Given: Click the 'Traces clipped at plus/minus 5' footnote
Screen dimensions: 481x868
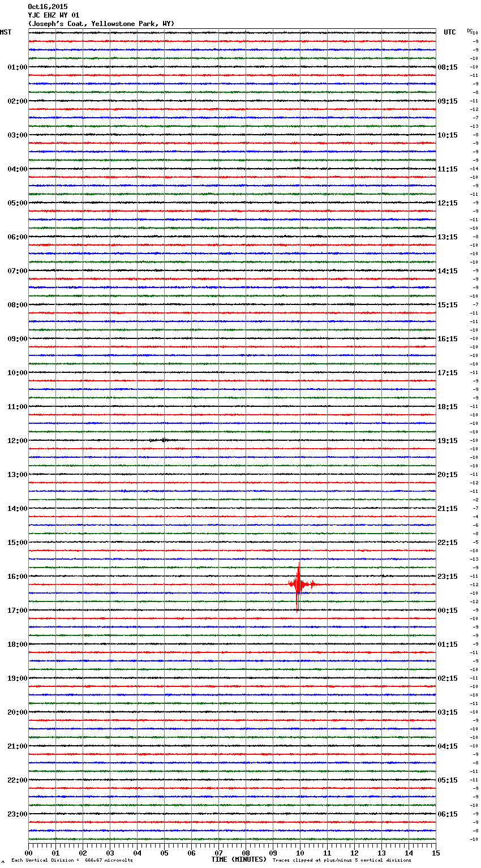Looking at the screenshot, I should coord(342,861).
